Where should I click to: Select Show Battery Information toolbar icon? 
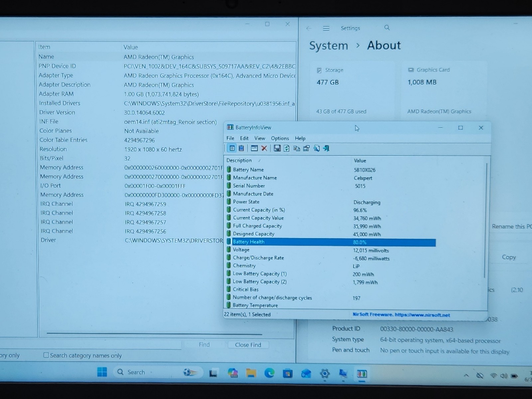[232, 148]
